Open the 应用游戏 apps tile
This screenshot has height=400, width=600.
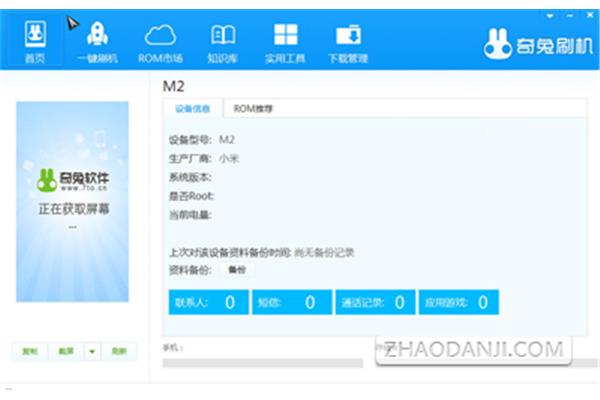(459, 302)
